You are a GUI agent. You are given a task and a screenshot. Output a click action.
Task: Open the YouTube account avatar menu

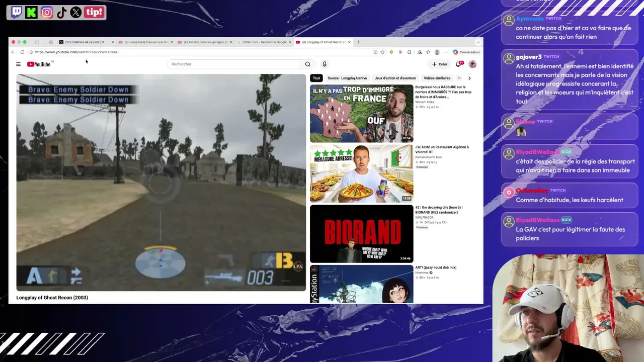point(472,64)
